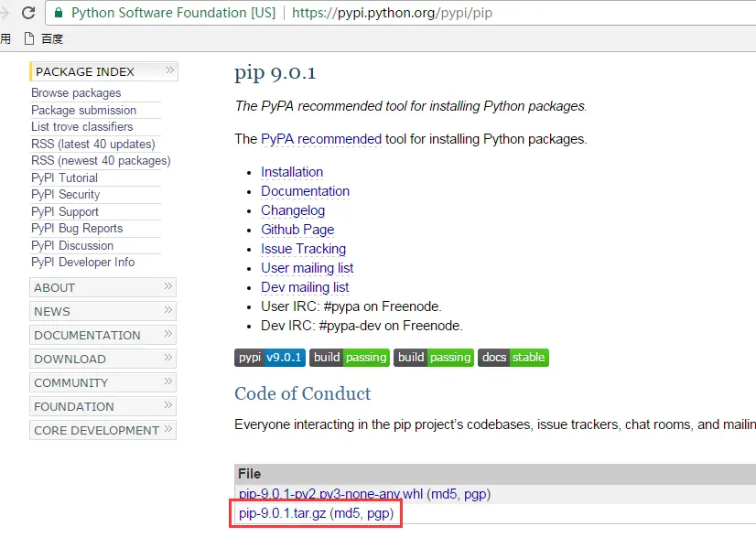Click the 'User IRC: #pypa on Freenode.' text

point(351,306)
